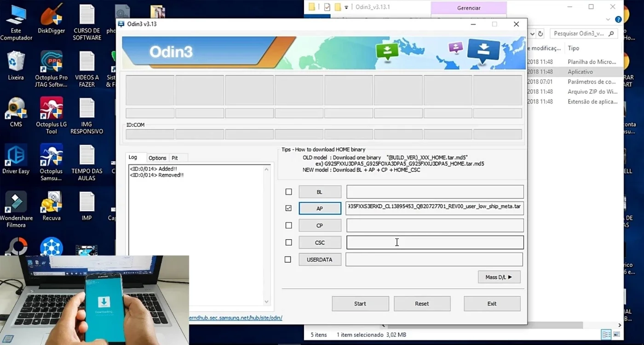Click the search magnifier in Explorer
This screenshot has height=345, width=644.
pyautogui.click(x=611, y=34)
